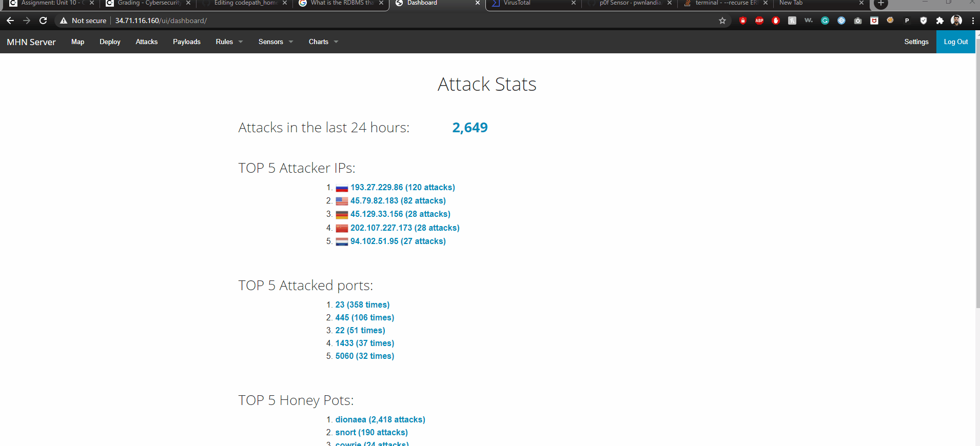The width and height of the screenshot is (980, 446).
Task: Click the Not secure warning icon
Action: point(64,21)
